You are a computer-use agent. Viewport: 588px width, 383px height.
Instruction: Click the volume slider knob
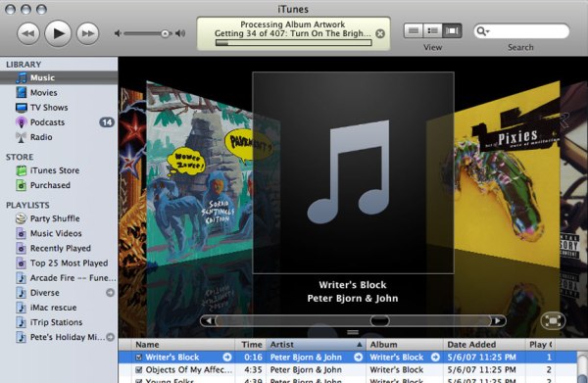point(165,33)
